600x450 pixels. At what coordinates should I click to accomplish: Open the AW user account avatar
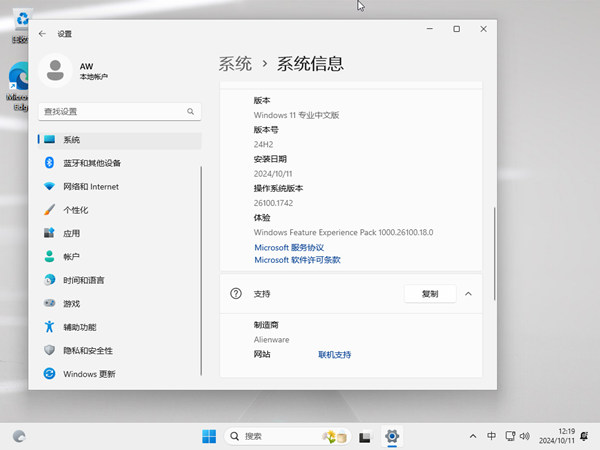(x=55, y=71)
